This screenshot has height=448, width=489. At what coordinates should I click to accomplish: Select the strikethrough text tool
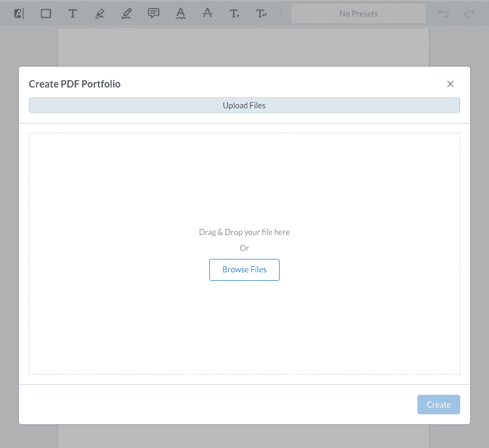(207, 13)
